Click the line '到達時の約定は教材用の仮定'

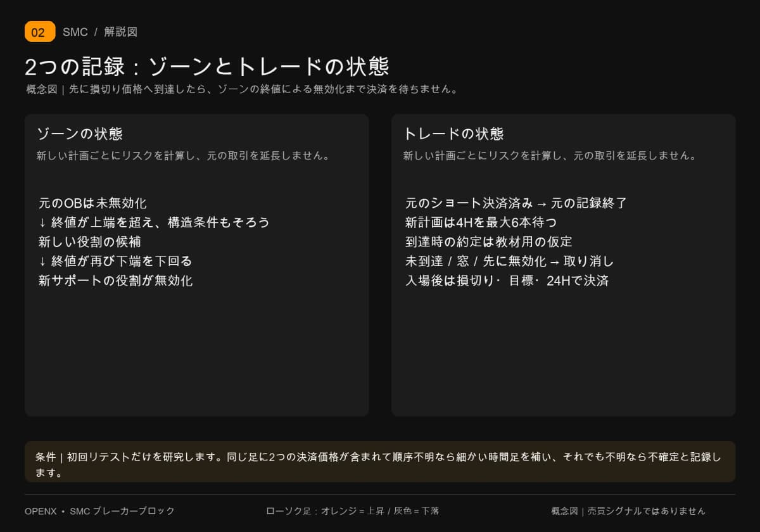coord(489,242)
